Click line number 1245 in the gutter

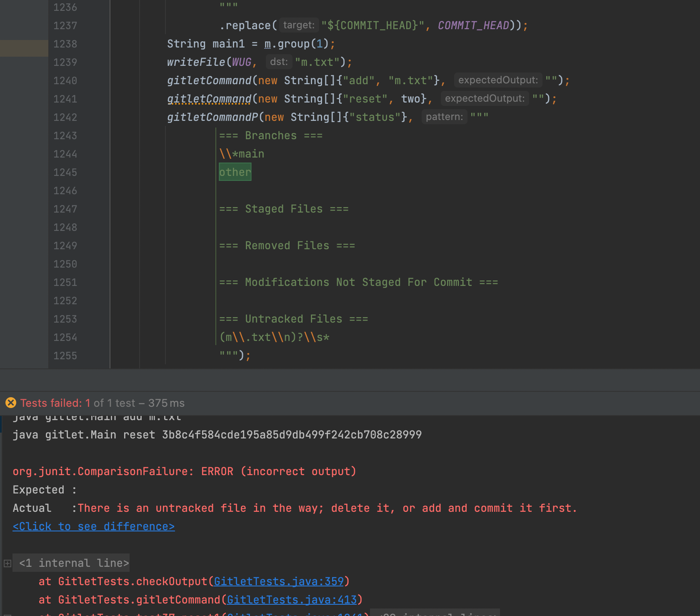coord(65,173)
